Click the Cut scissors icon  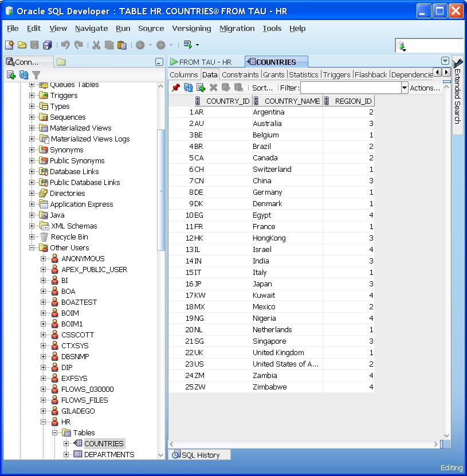[96, 45]
